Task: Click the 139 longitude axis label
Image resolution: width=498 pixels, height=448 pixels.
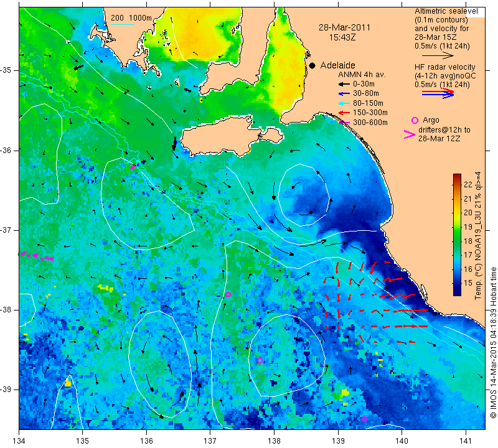Action: tap(338, 441)
